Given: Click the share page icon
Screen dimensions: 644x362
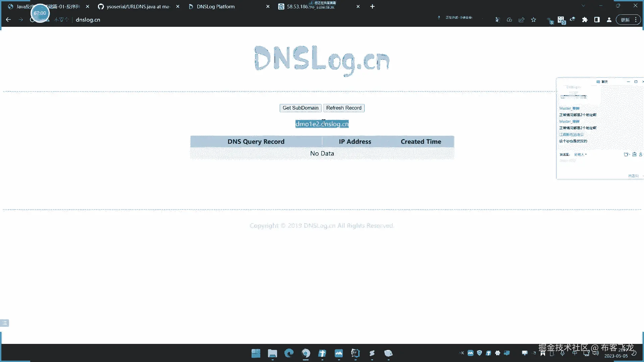Looking at the screenshot, I should click(x=521, y=20).
